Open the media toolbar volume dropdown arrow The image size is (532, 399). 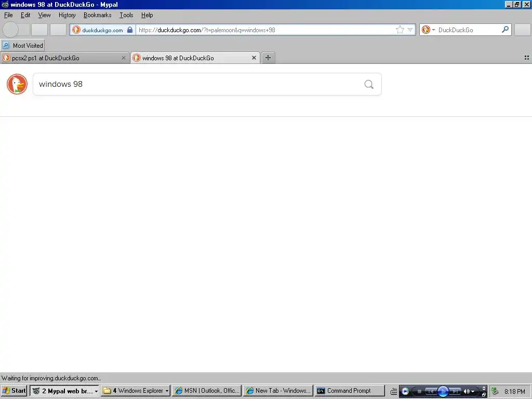(473, 392)
